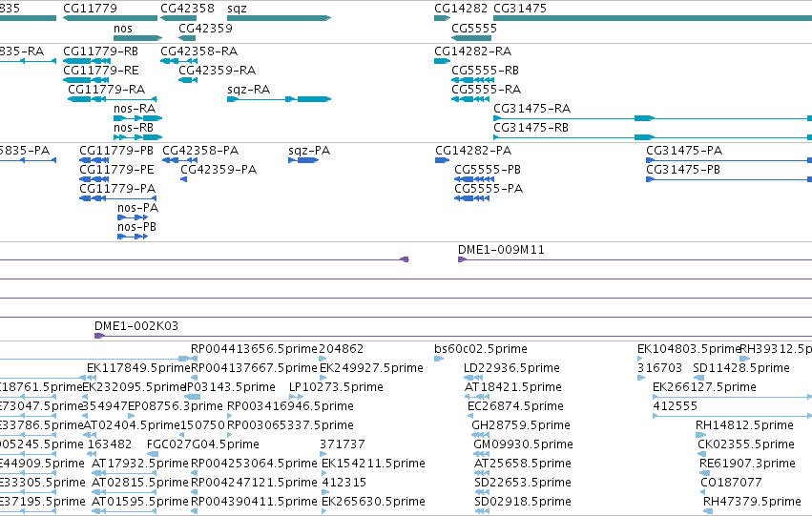This screenshot has height=516, width=812.
Task: Open the CG11779-RB transcript label
Action: [100, 52]
